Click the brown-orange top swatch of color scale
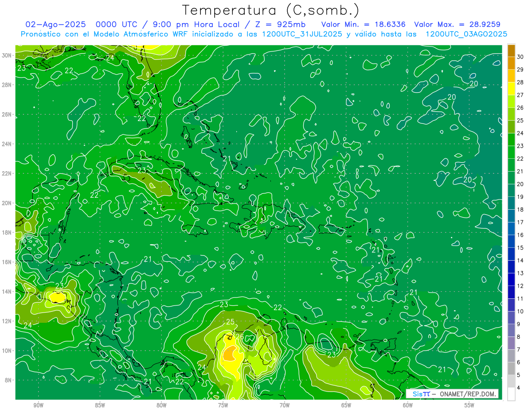Image resolution: width=532 pixels, height=411 pixels. [x=511, y=51]
